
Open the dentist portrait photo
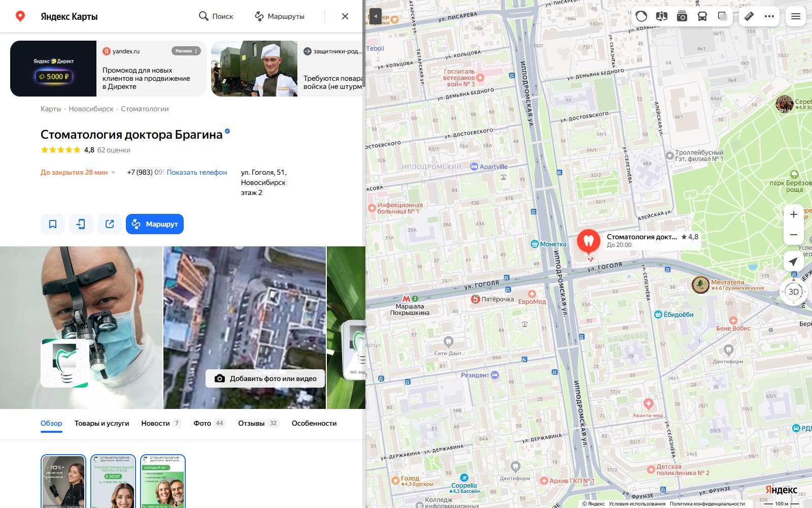(x=81, y=328)
